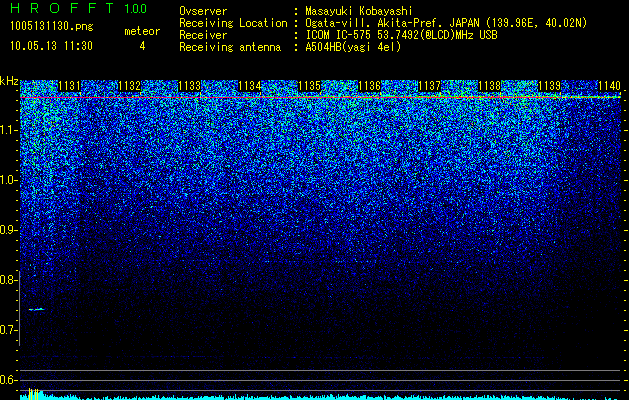Click the 1133 time marker

tap(189, 85)
